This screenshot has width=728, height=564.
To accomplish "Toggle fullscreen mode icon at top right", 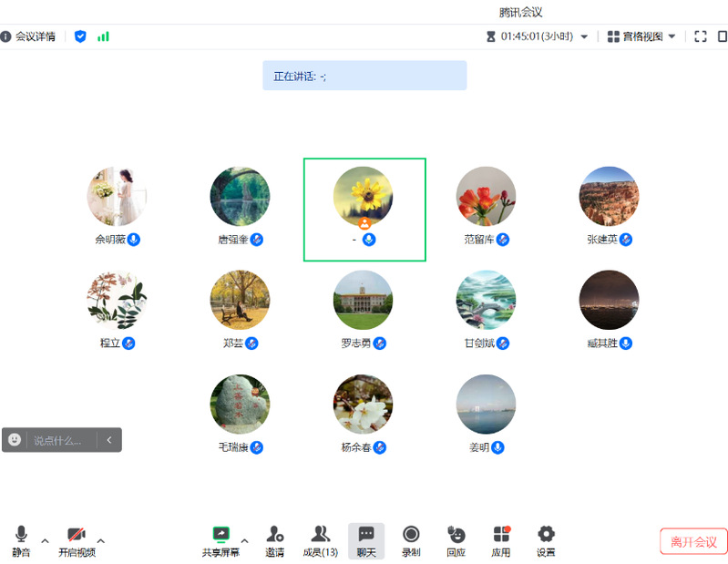I will click(700, 36).
